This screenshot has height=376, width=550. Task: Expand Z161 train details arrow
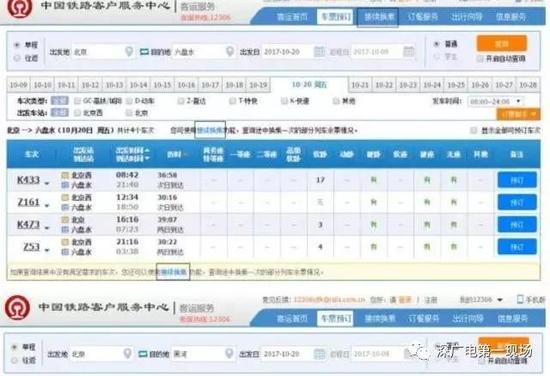pos(47,206)
